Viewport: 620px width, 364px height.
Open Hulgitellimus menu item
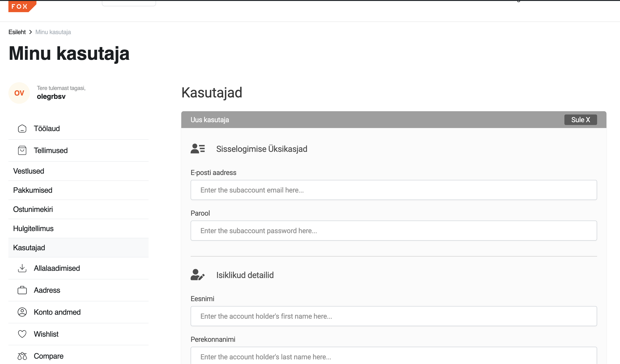(78, 229)
